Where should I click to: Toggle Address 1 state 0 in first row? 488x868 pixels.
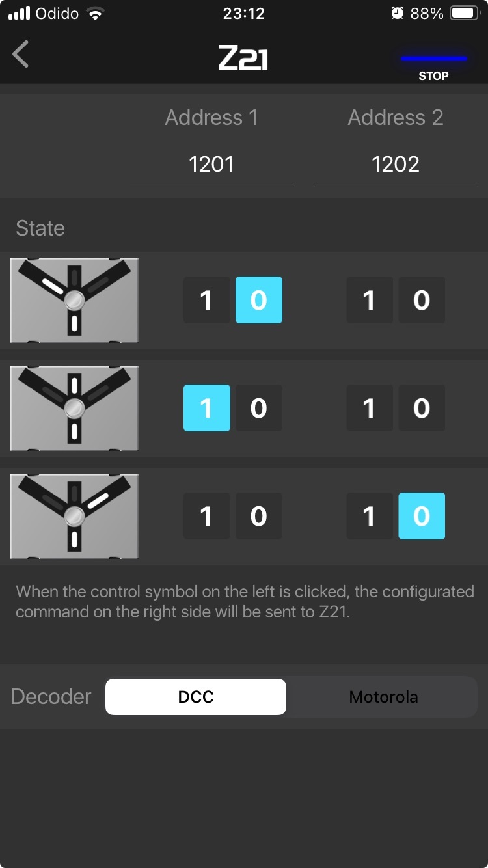click(259, 300)
